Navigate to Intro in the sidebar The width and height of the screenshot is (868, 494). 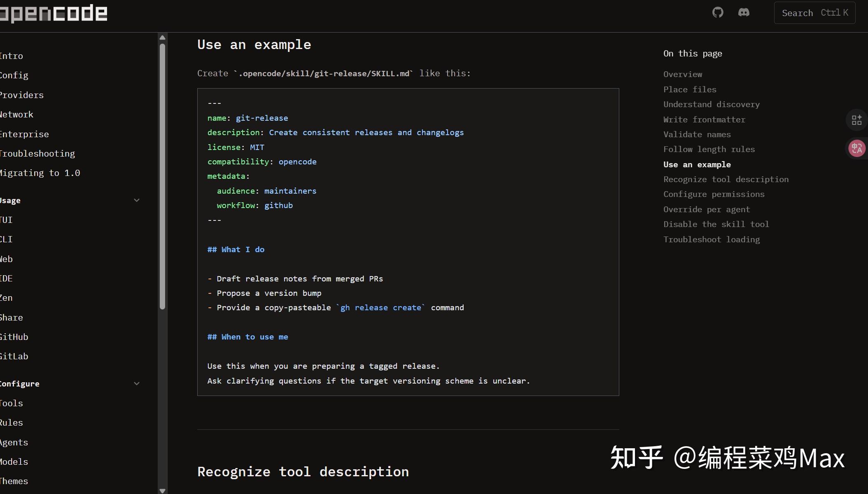(11, 56)
